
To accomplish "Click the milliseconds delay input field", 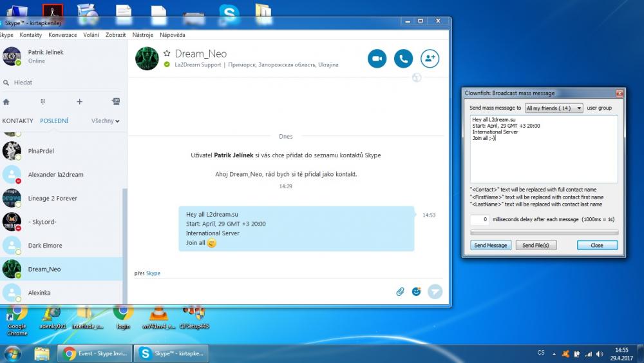I will pos(480,220).
